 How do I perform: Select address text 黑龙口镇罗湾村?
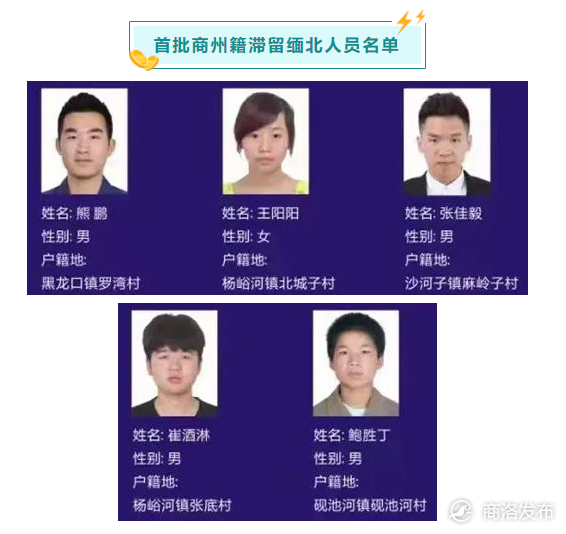(x=91, y=283)
